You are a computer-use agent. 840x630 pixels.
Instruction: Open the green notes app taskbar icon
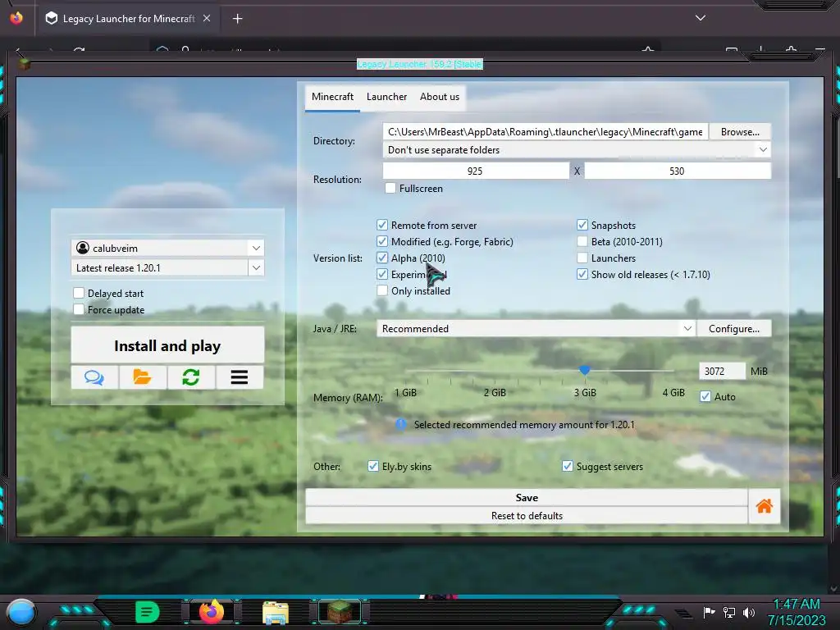point(147,612)
